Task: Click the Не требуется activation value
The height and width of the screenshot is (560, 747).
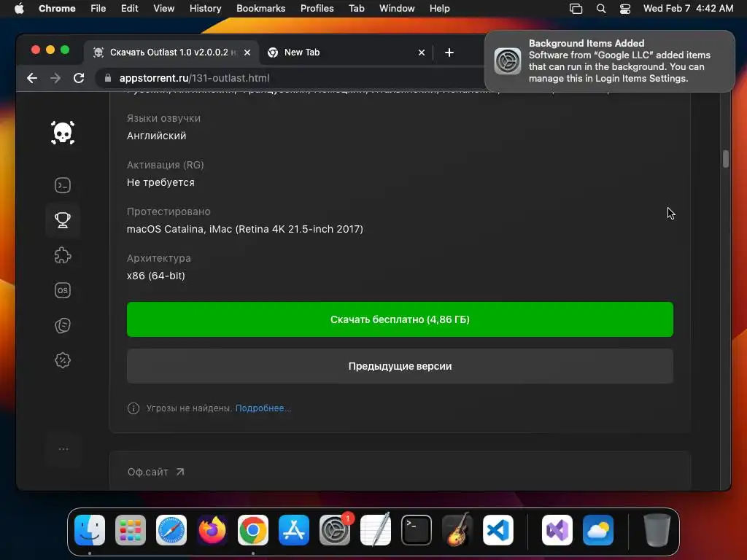Action: (160, 182)
